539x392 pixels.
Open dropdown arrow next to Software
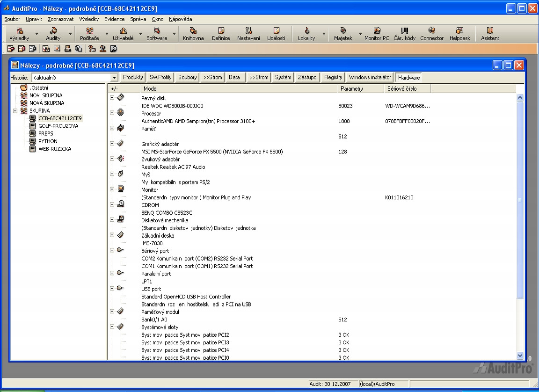tap(174, 34)
